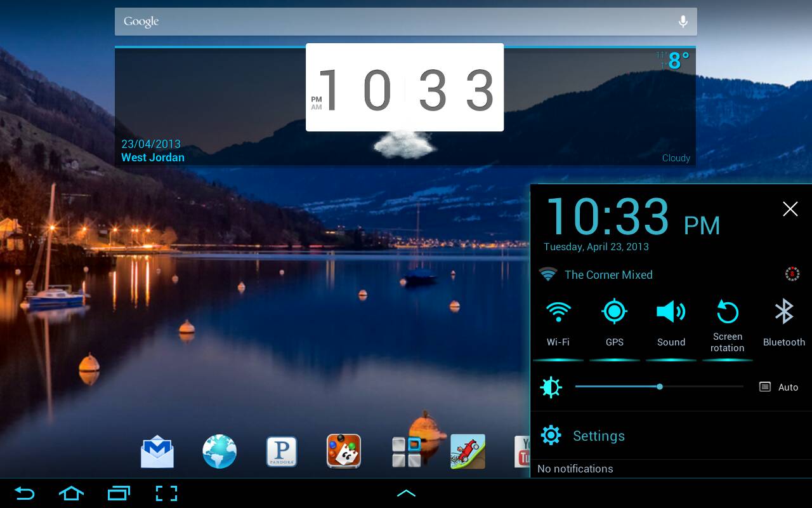Open the app drawer grid icon
Image resolution: width=812 pixels, height=508 pixels.
point(407,451)
